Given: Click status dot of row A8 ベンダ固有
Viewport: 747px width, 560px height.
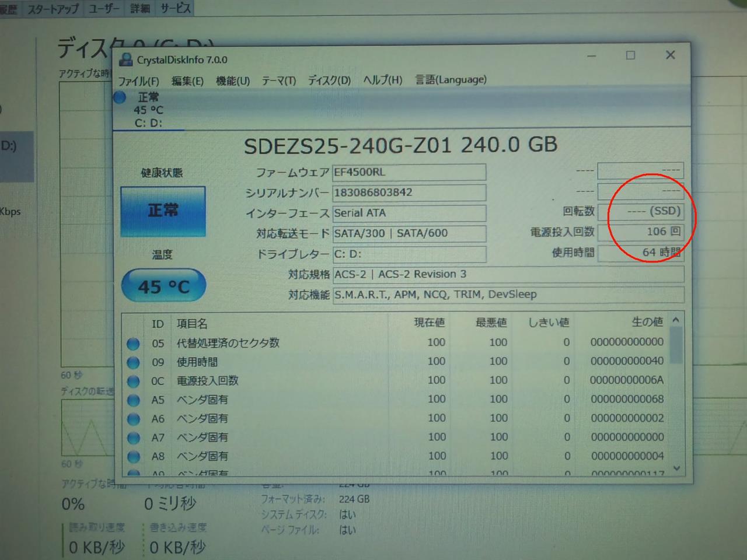Looking at the screenshot, I should coord(133,456).
